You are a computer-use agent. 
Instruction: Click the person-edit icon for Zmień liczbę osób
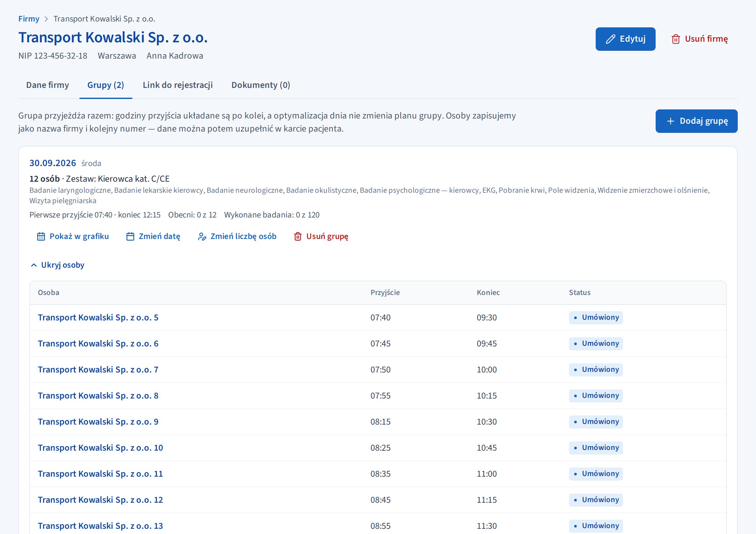click(x=202, y=237)
